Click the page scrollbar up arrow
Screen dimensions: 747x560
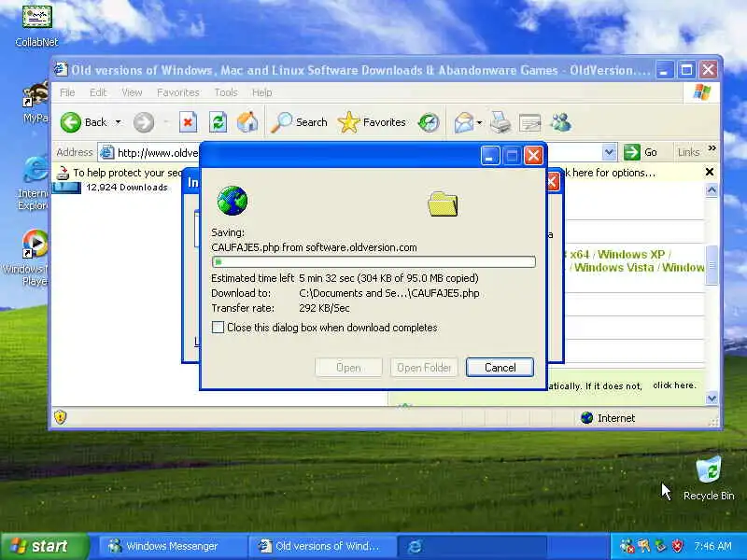[x=712, y=190]
